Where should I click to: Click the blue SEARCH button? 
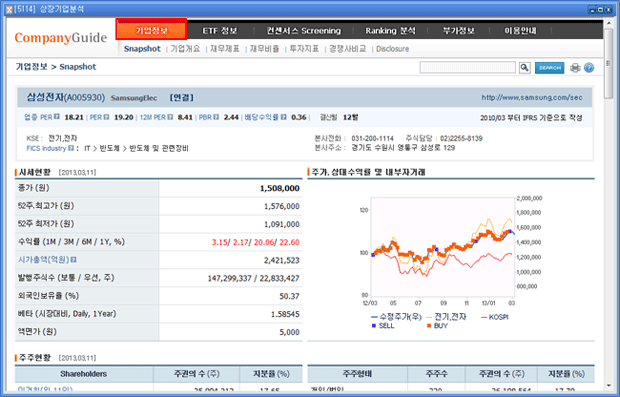549,68
